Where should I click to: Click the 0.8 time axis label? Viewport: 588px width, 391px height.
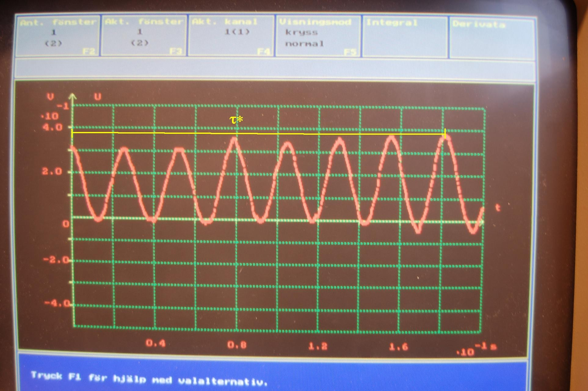237,345
